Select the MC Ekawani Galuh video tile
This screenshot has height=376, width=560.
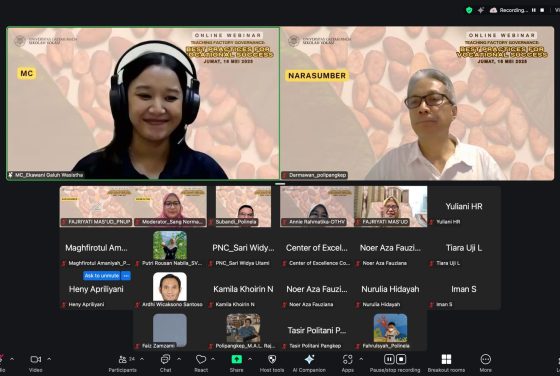[x=143, y=104]
